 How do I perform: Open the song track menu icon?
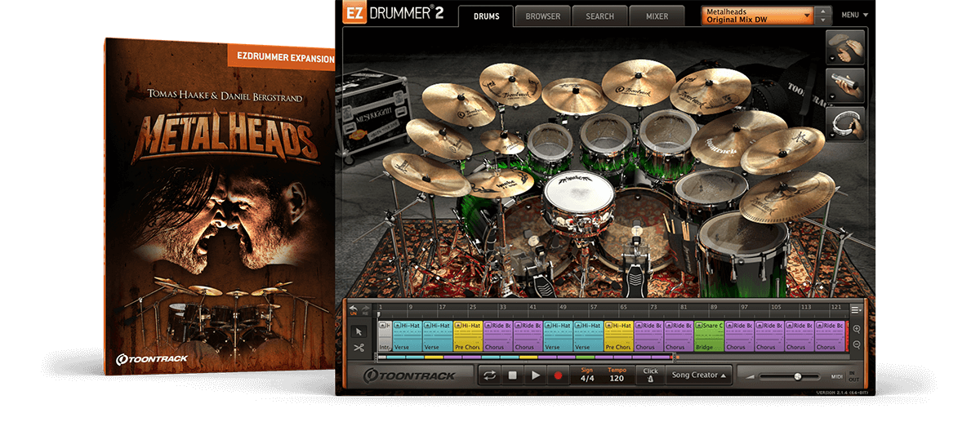pos(856,309)
